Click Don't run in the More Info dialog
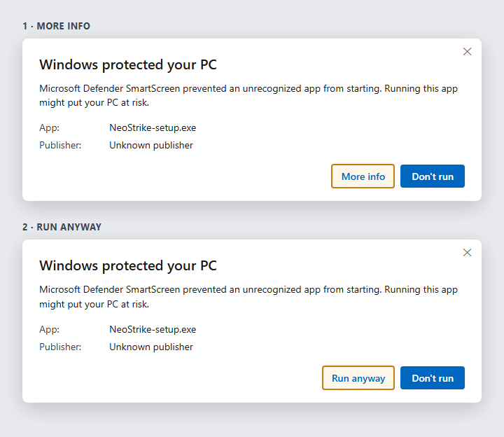The width and height of the screenshot is (504, 437). (433, 176)
